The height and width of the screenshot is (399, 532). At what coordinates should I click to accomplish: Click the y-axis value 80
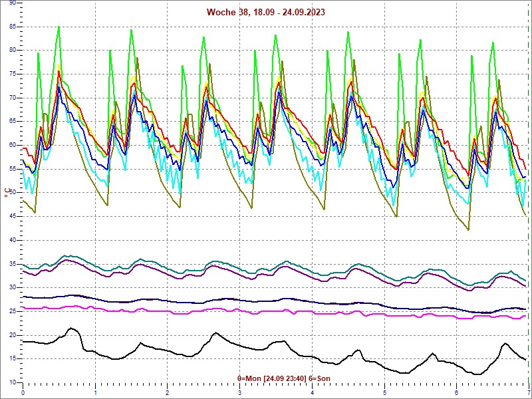(x=13, y=51)
